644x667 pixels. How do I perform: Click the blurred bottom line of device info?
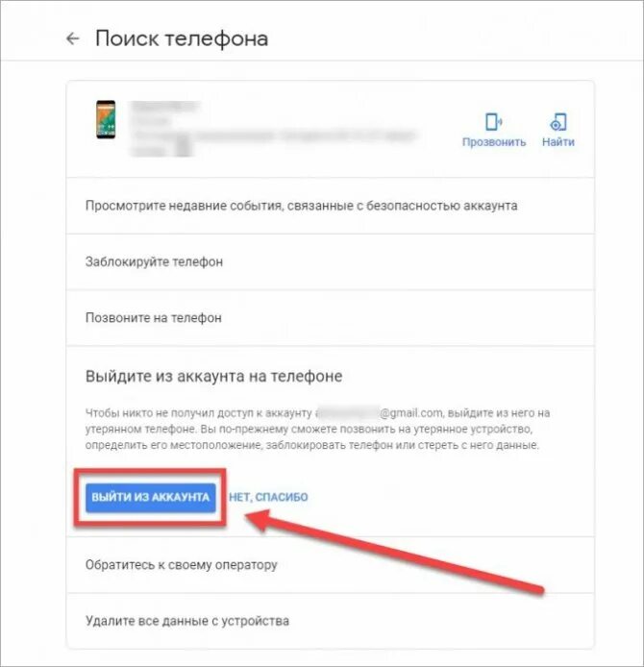161,150
